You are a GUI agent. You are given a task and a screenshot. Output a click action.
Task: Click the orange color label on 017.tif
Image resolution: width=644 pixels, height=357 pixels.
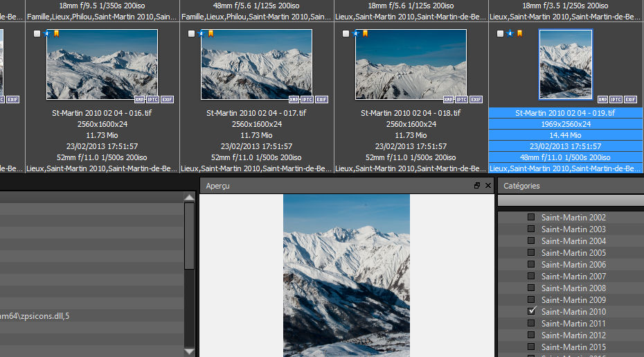(x=211, y=33)
